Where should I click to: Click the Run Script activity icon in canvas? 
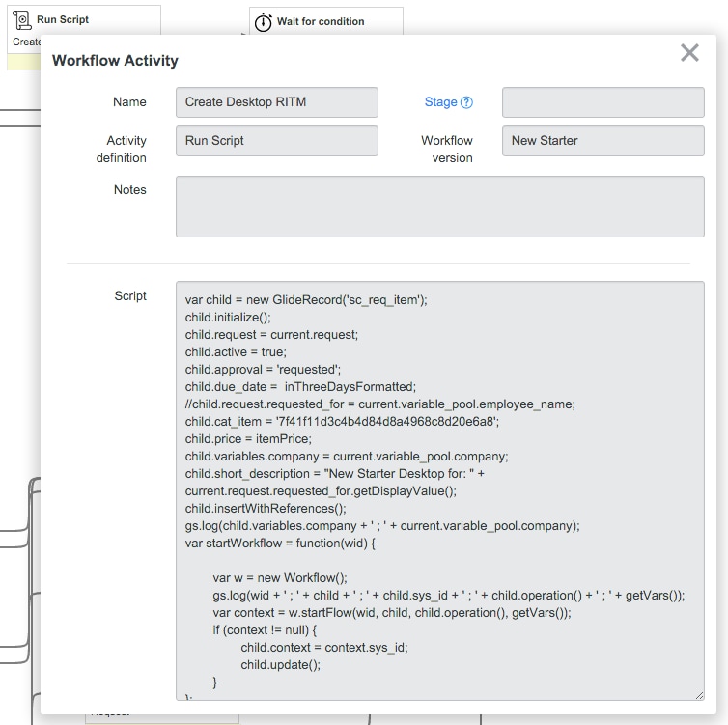click(22, 20)
